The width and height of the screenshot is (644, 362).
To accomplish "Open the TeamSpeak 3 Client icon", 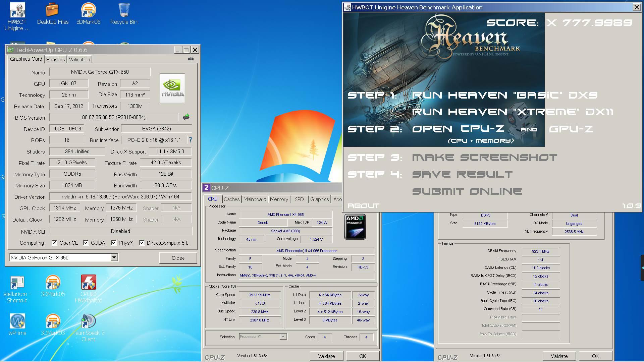I will tap(89, 327).
